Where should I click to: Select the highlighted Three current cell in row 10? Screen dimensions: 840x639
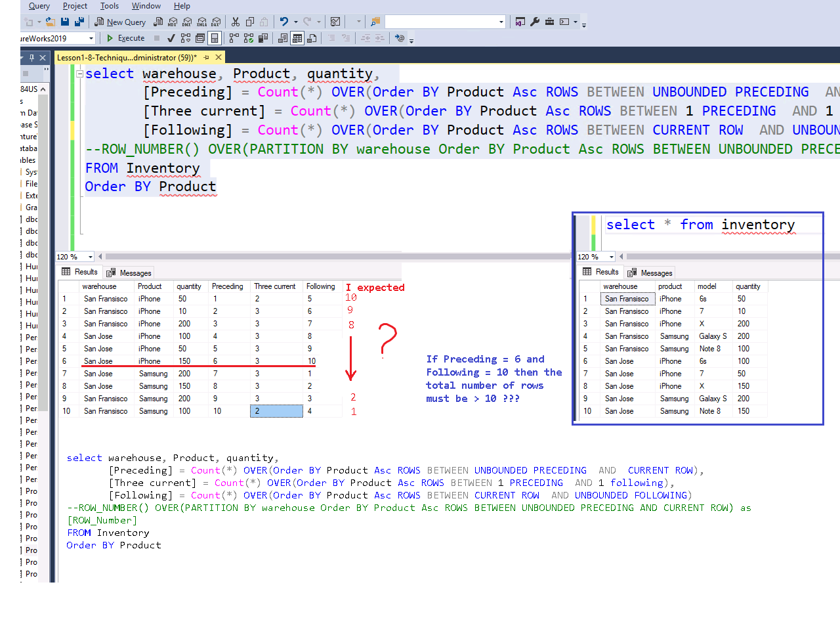pyautogui.click(x=276, y=411)
